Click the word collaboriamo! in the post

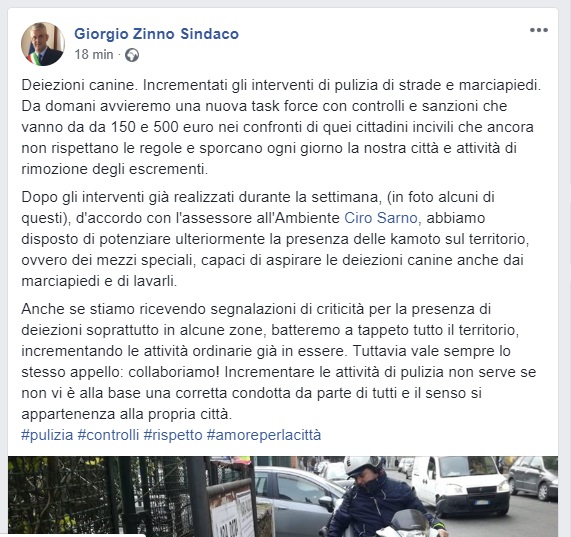[x=174, y=372]
